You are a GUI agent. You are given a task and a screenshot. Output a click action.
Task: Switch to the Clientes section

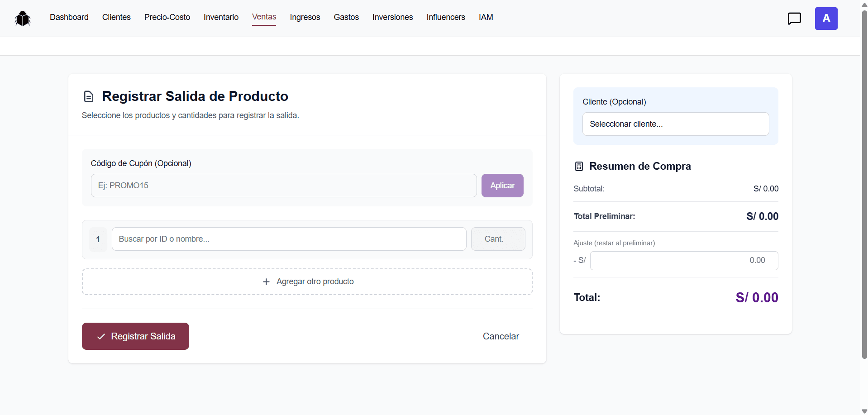coord(116,17)
